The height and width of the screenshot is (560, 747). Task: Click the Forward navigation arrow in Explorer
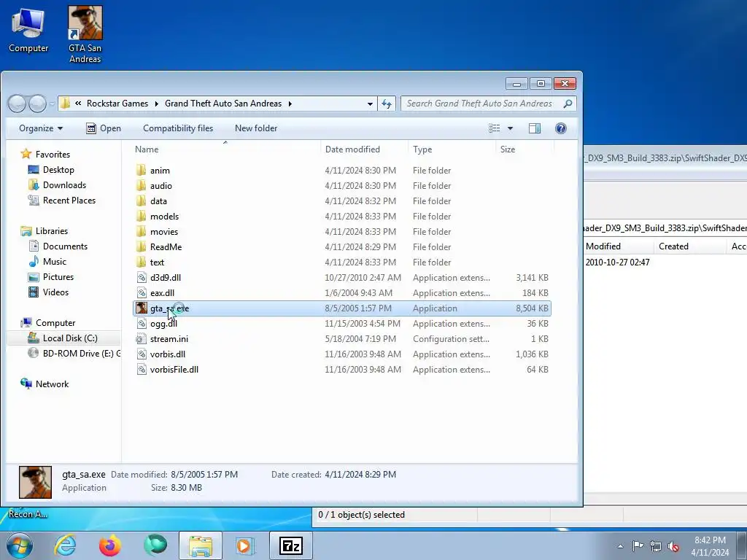pos(37,104)
